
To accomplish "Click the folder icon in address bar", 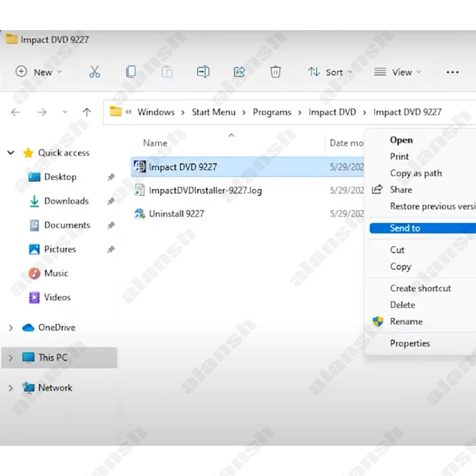I will 115,112.
